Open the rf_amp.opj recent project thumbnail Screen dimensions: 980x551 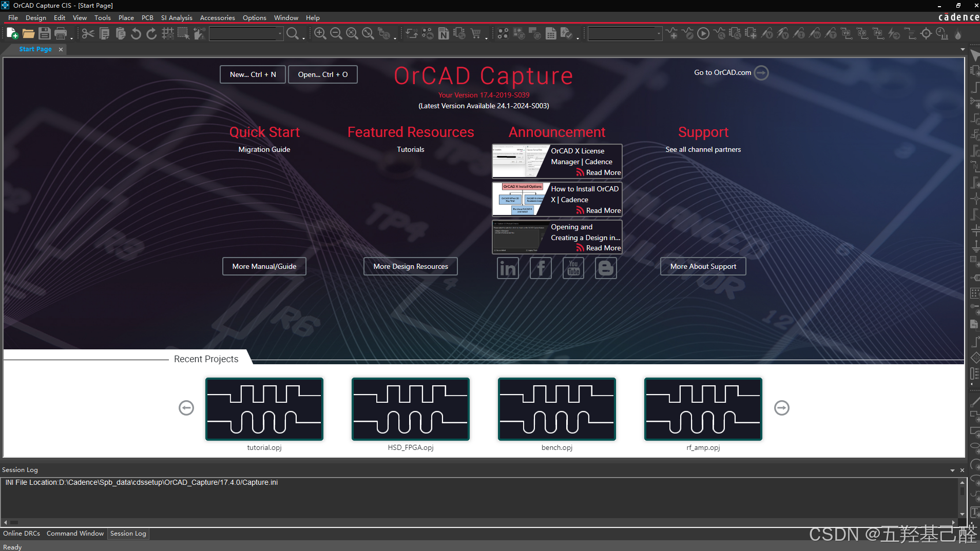click(703, 409)
